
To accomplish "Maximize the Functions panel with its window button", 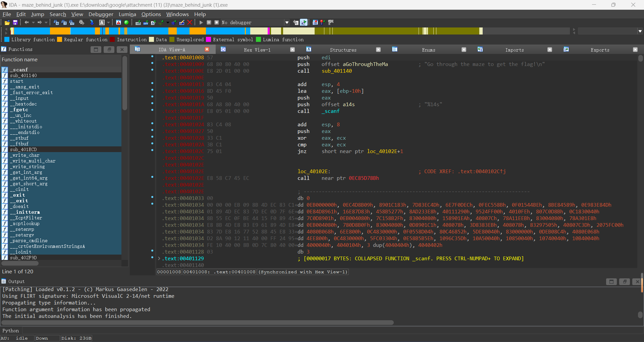I will point(96,50).
